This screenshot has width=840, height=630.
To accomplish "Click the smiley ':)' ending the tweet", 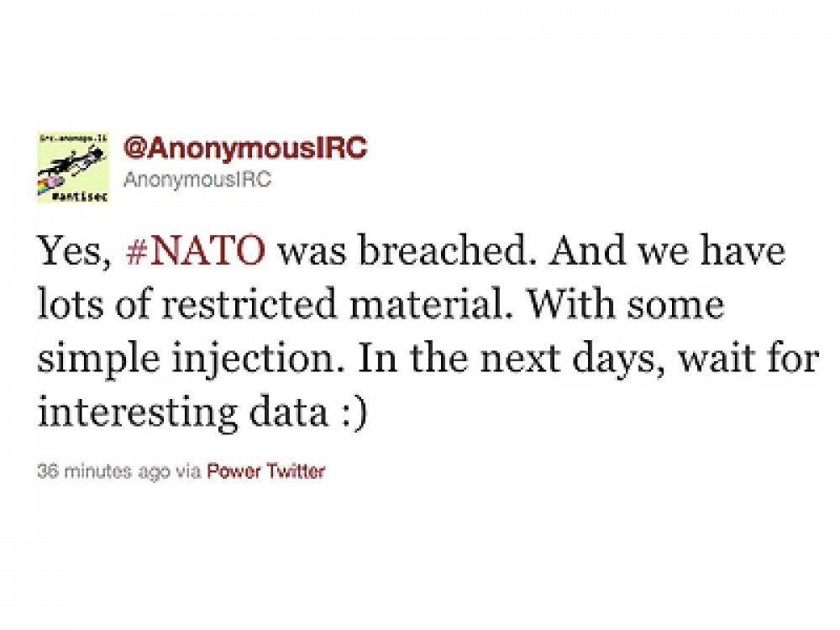I will click(355, 412).
